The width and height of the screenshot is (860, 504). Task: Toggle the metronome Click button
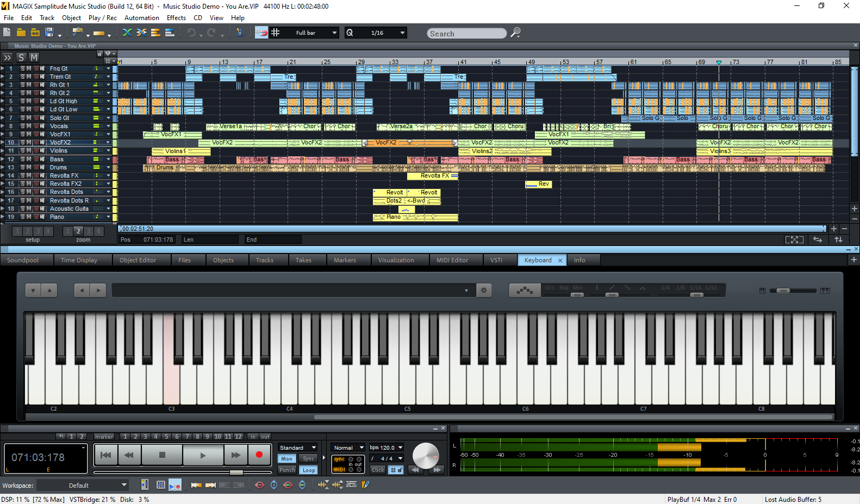(x=378, y=470)
